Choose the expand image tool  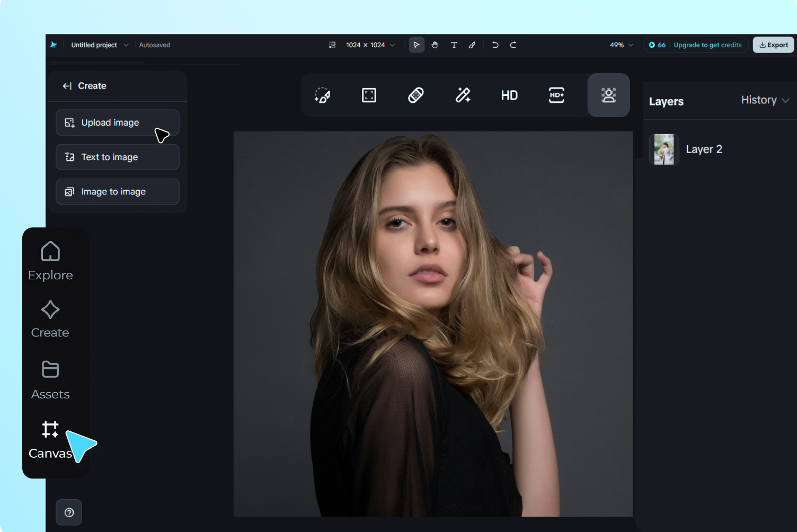(369, 95)
